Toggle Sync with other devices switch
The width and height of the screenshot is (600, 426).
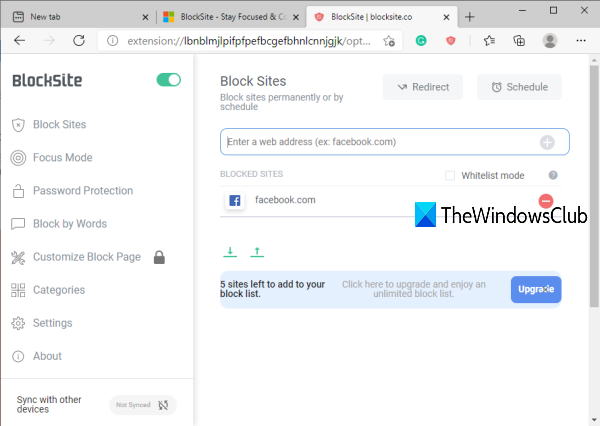pyautogui.click(x=143, y=404)
